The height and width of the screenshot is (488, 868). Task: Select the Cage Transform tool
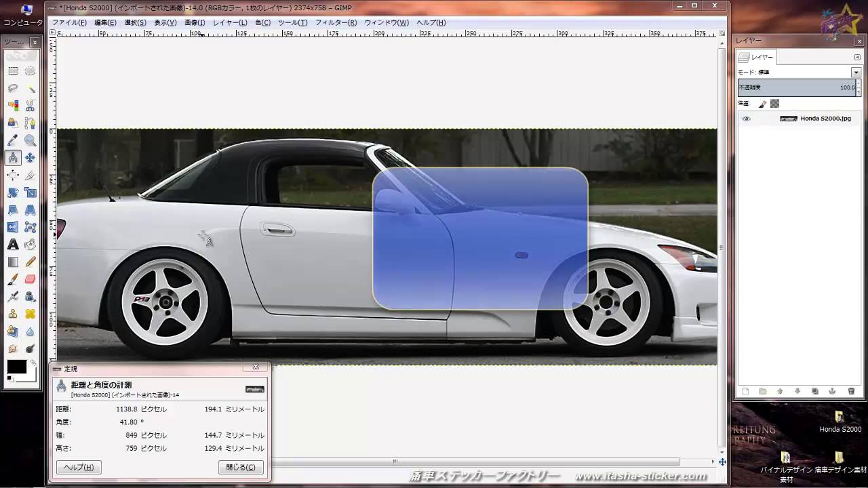31,227
